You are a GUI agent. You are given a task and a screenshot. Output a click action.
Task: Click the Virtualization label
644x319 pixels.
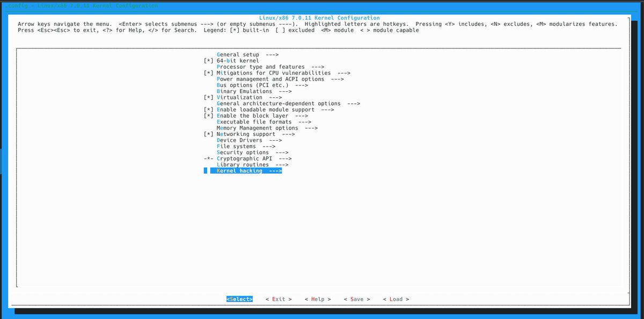pyautogui.click(x=239, y=98)
